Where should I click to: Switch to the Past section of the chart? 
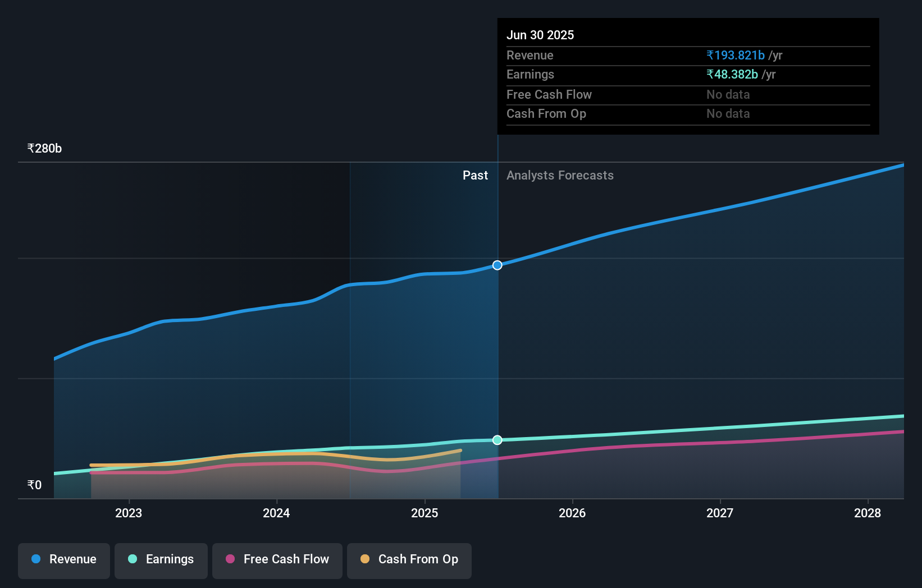pyautogui.click(x=475, y=175)
